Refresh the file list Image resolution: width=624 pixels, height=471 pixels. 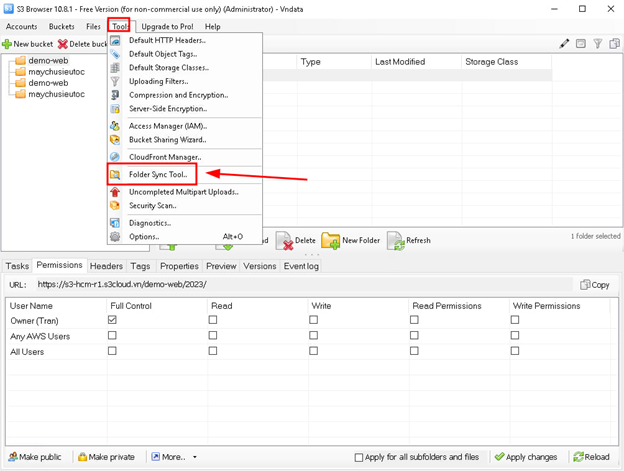click(x=409, y=240)
